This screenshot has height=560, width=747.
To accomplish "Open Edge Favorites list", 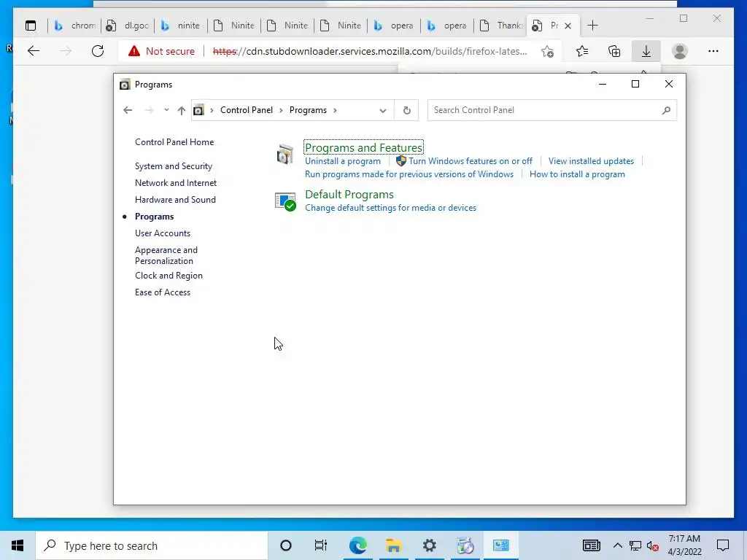I will (x=581, y=51).
